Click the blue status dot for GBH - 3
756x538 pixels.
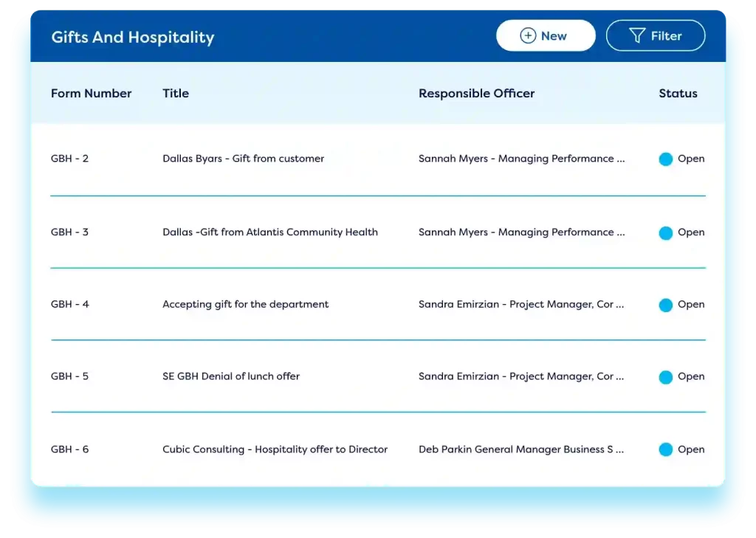coord(666,233)
